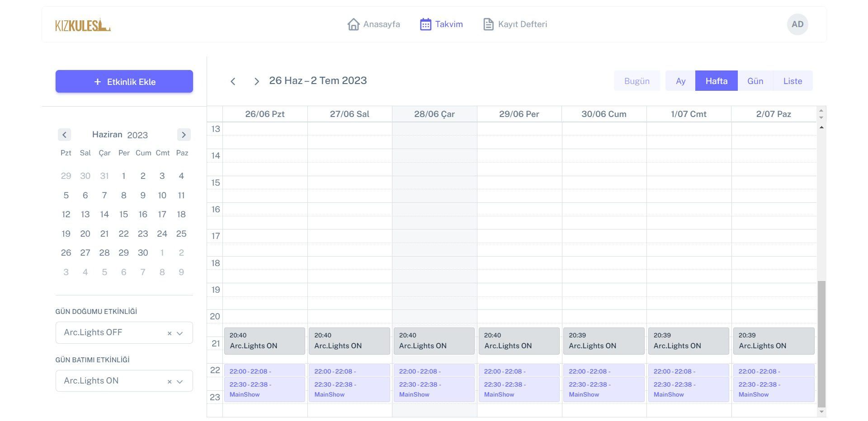The image size is (868, 421).
Task: Click the Kız Kulesi logo
Action: [83, 25]
